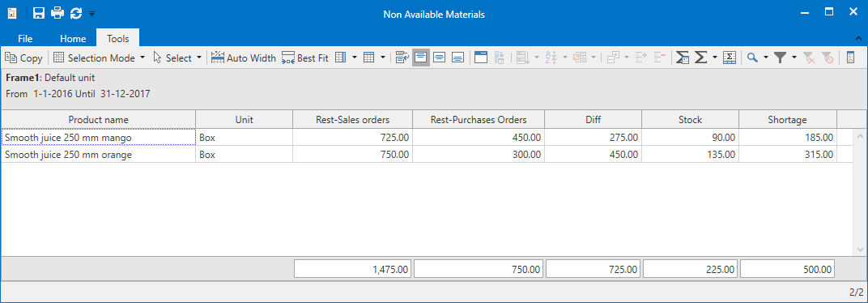868x303 pixels.
Task: Click the application icon in title bar
Action: click(x=12, y=13)
